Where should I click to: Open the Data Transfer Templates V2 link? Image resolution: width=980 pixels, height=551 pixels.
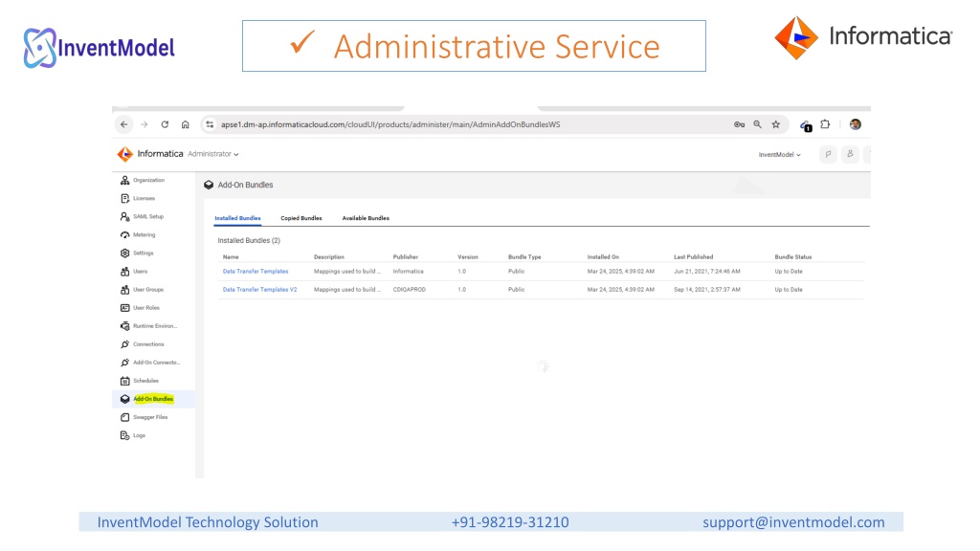(260, 289)
